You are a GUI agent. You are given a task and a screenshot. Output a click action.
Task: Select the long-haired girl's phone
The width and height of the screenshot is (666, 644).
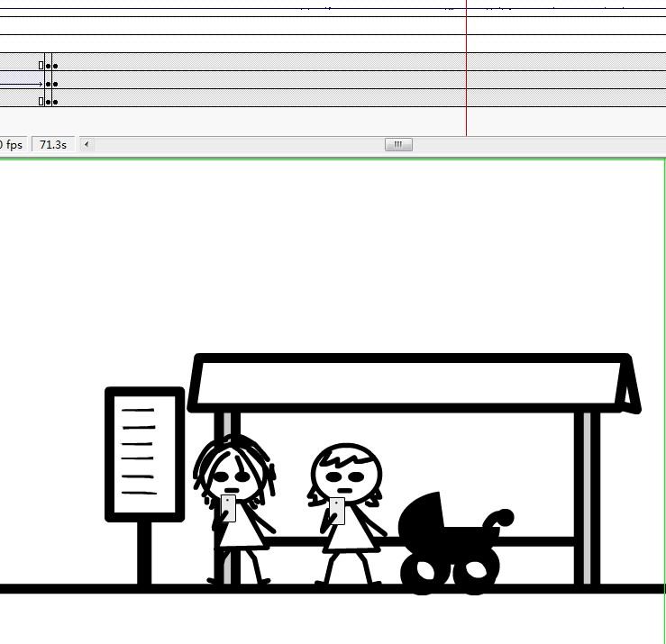[229, 508]
